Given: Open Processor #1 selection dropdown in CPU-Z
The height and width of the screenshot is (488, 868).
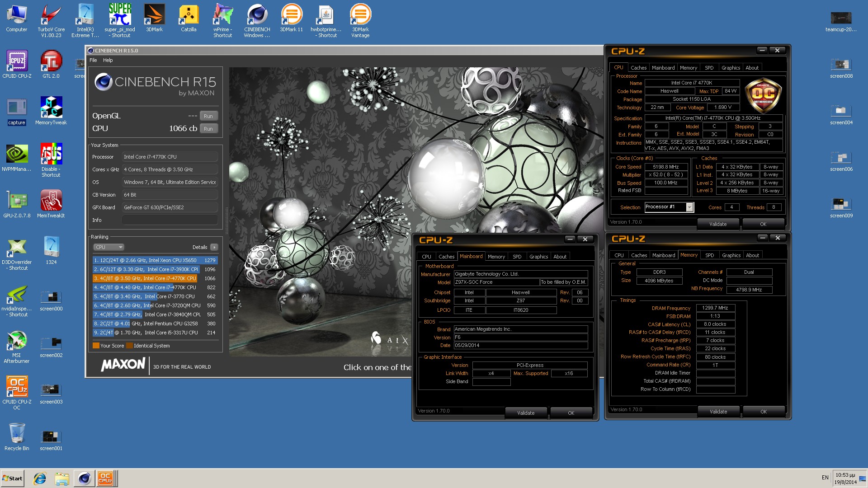Looking at the screenshot, I should pos(669,207).
